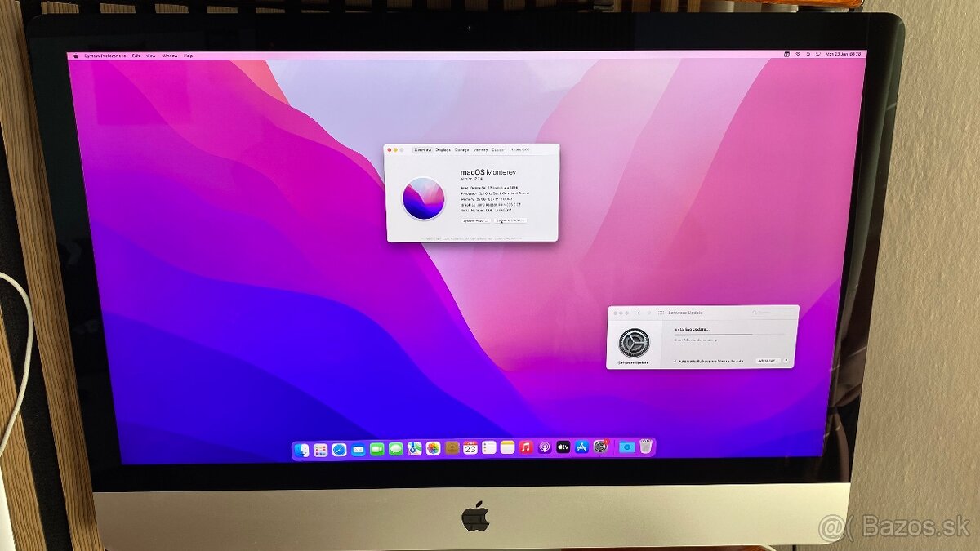This screenshot has width=980, height=551.
Task: Open the App Store dock icon
Action: click(582, 447)
